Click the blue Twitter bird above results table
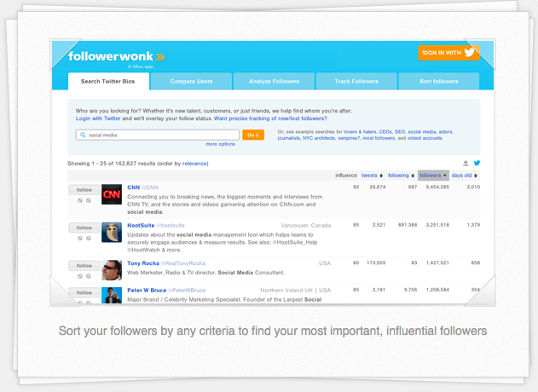Viewport: 538px width, 392px height. click(x=477, y=163)
